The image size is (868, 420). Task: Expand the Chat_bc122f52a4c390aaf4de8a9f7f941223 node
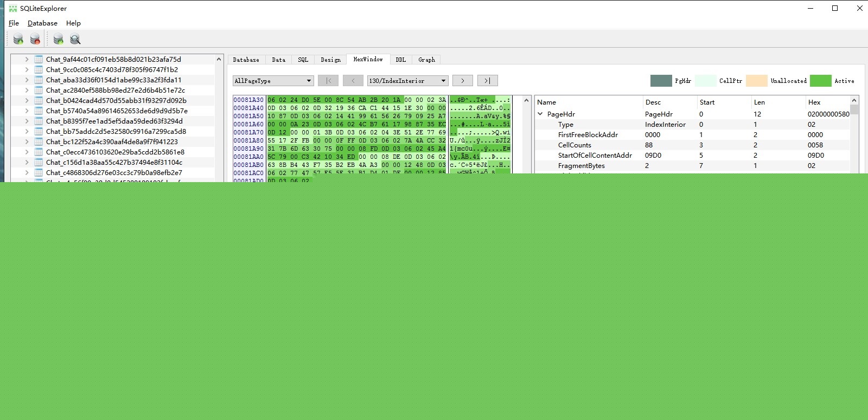(x=27, y=142)
